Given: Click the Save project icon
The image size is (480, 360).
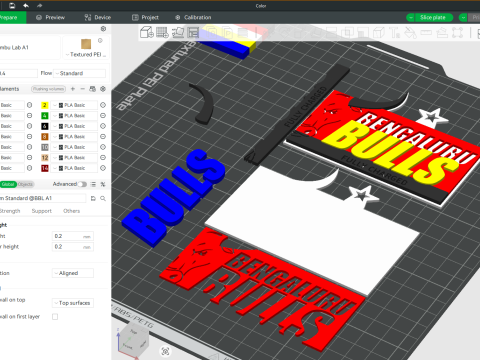Looking at the screenshot, I should pos(12,6).
